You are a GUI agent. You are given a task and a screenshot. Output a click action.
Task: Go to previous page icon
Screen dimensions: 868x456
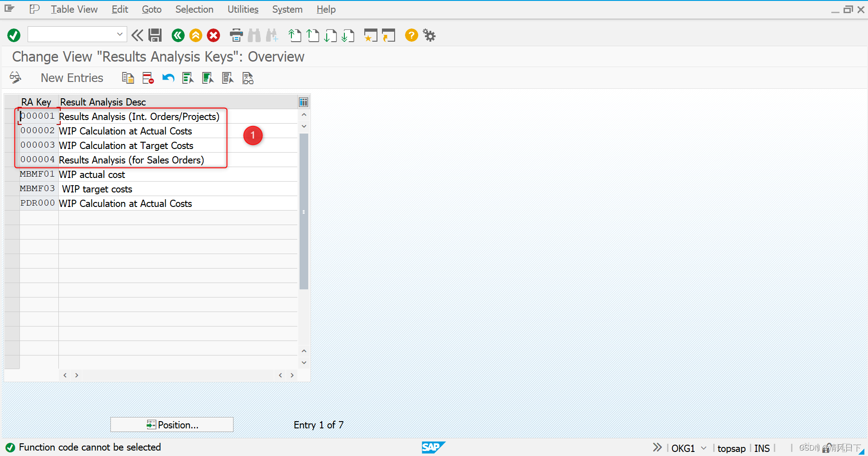tap(312, 35)
